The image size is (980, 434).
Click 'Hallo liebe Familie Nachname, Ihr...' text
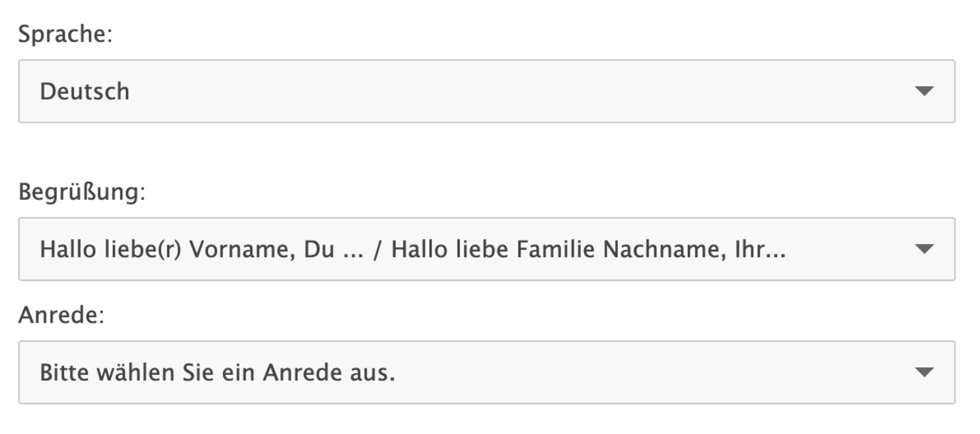[x=588, y=249]
